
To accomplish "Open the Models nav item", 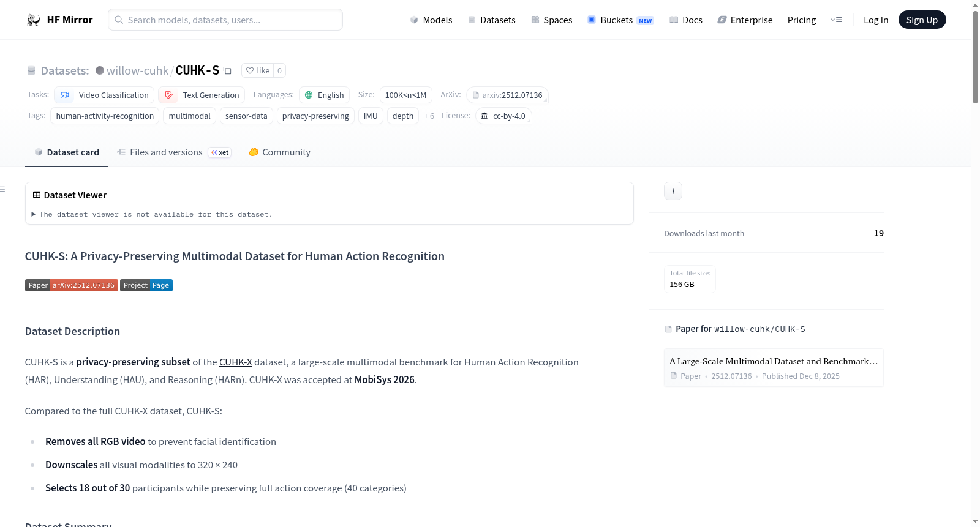I will coord(431,20).
